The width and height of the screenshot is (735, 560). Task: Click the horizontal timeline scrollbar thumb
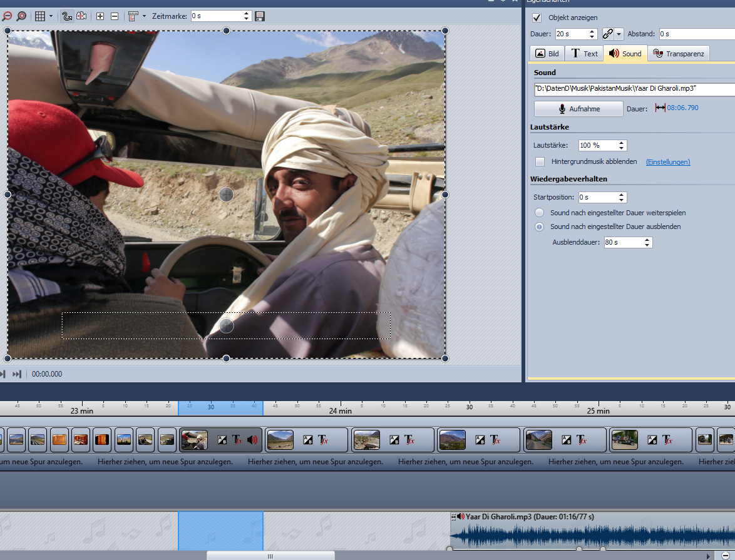[270, 556]
